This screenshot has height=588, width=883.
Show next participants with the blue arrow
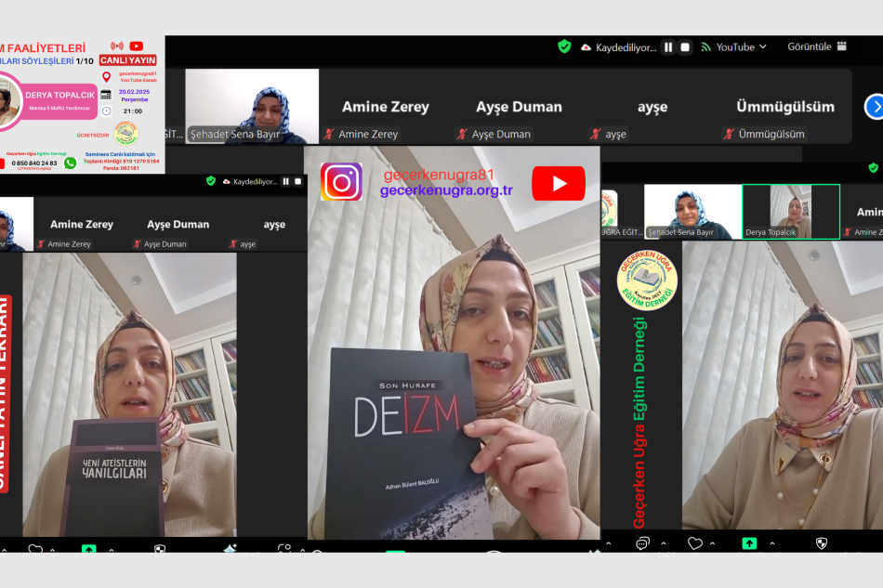click(x=874, y=106)
